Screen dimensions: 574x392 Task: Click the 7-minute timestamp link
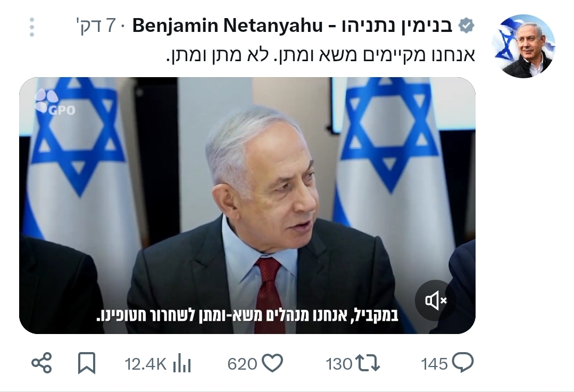[x=96, y=26]
